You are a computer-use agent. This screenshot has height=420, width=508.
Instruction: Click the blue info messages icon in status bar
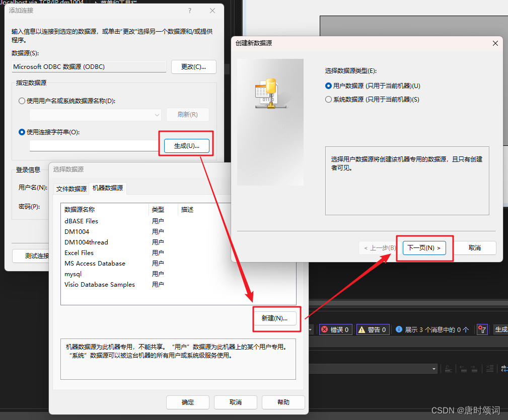click(398, 329)
